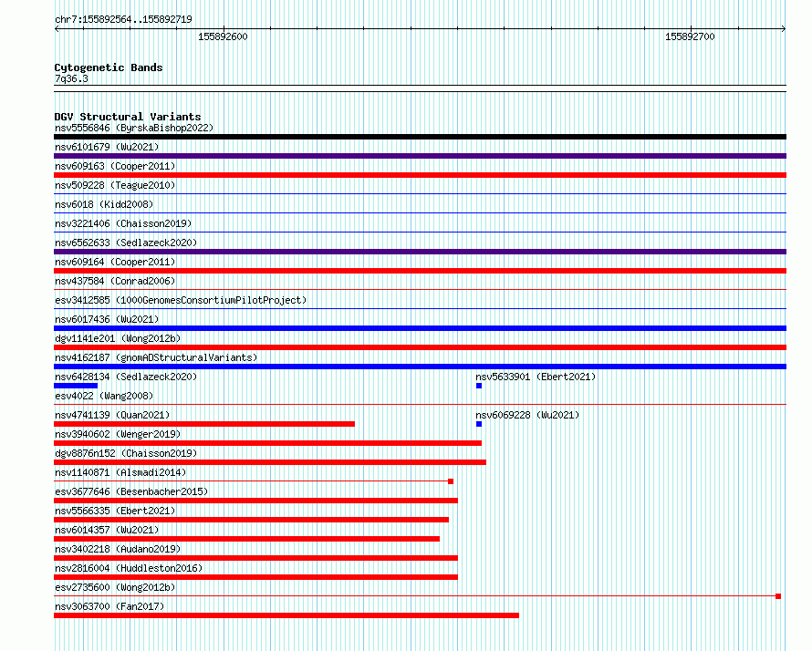Click ruler position 155892700
The height and width of the screenshot is (651, 812).
click(690, 36)
